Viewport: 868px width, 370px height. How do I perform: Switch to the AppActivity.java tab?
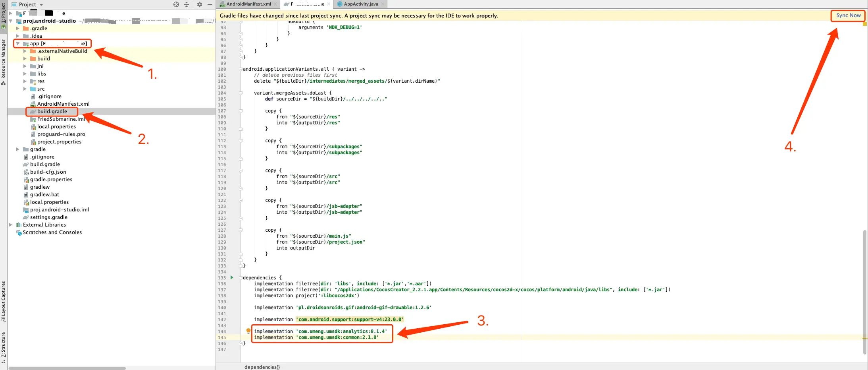pos(361,4)
